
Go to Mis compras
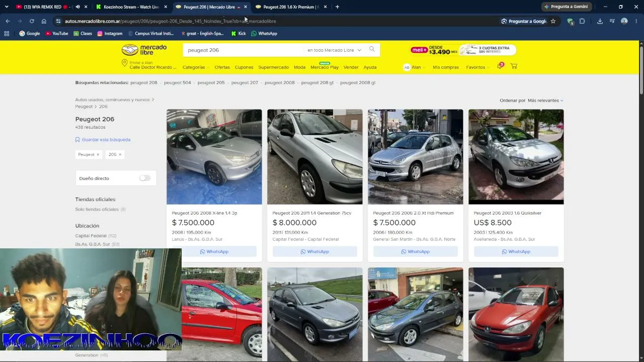click(x=446, y=67)
